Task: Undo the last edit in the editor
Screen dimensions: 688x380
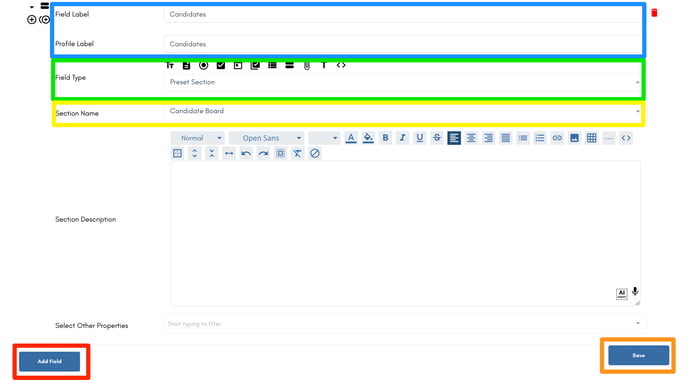Action: 246,153
